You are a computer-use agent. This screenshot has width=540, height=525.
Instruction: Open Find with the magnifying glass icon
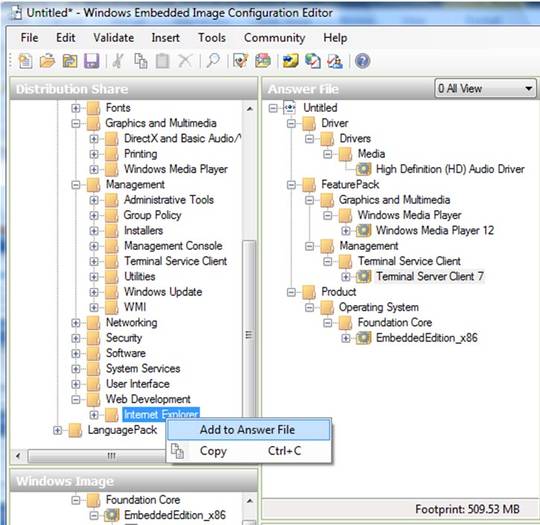coord(213,61)
